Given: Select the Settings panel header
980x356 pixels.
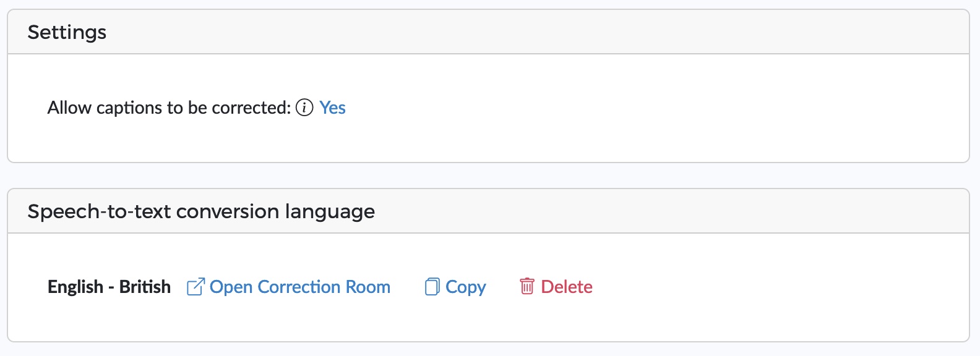Looking at the screenshot, I should pyautogui.click(x=488, y=32).
